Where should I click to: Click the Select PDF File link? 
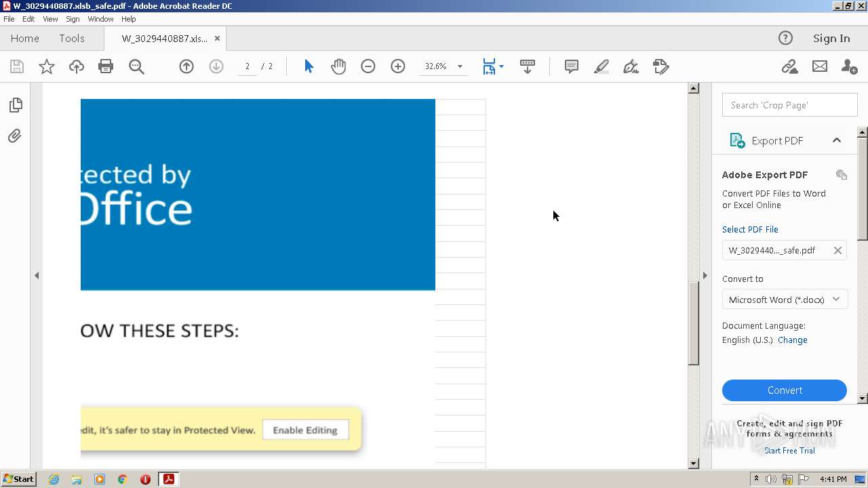coord(750,230)
